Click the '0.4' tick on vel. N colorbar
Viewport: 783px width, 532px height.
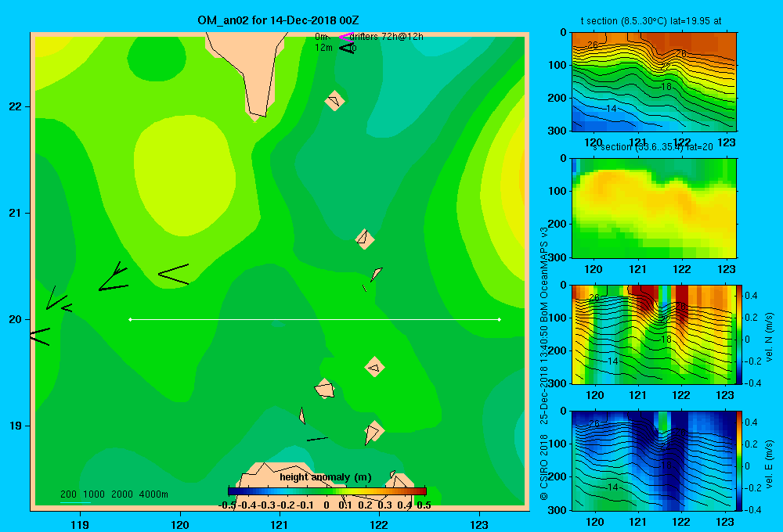click(751, 296)
